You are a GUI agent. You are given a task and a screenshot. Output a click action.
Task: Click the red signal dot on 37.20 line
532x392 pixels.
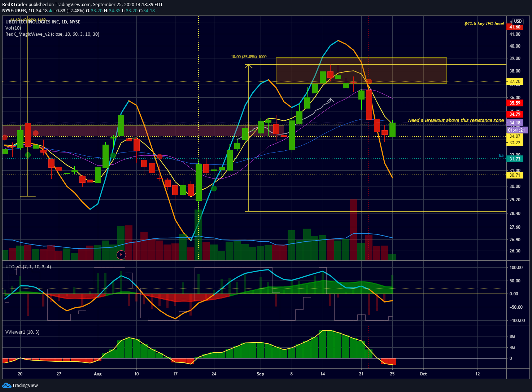pos(369,82)
